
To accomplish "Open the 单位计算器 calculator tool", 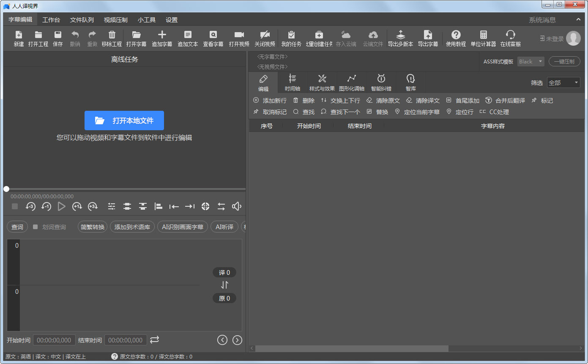I will coord(483,35).
